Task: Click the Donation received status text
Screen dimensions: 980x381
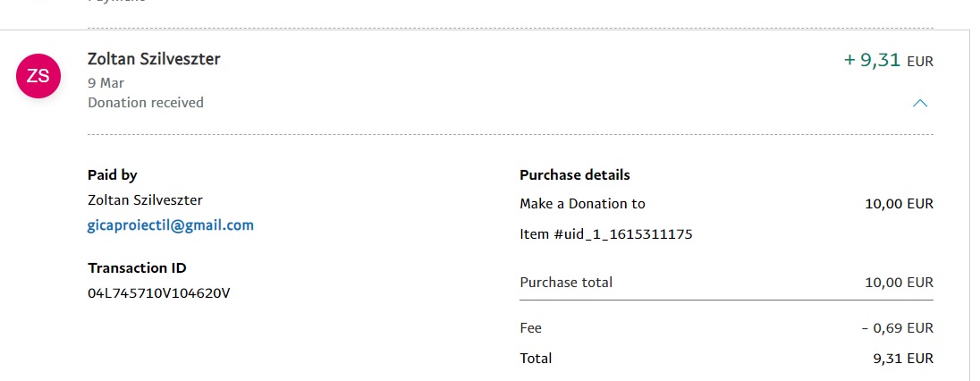Action: 146,103
